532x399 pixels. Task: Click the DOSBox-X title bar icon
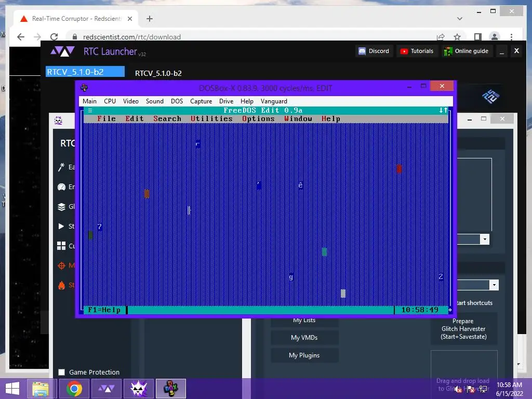pos(84,88)
